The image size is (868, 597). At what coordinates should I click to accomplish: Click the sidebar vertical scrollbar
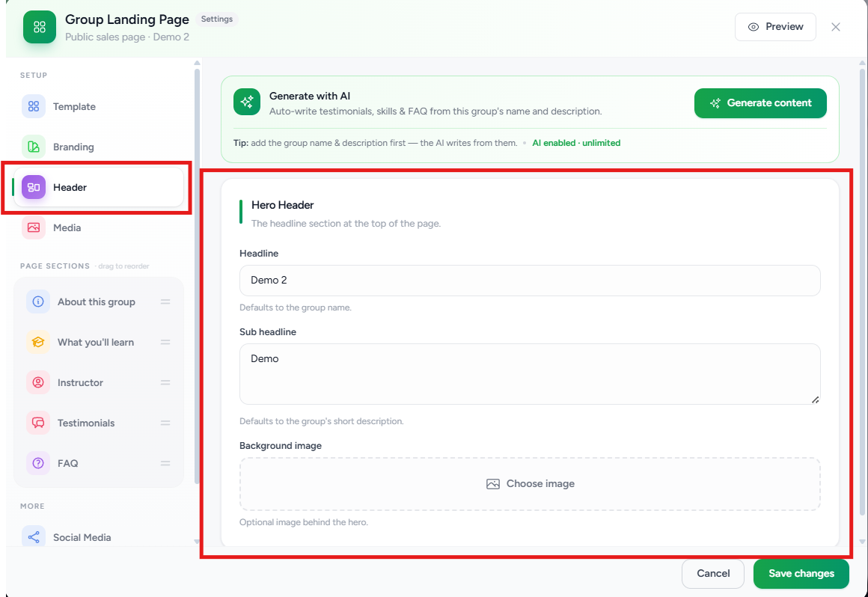pos(197,275)
